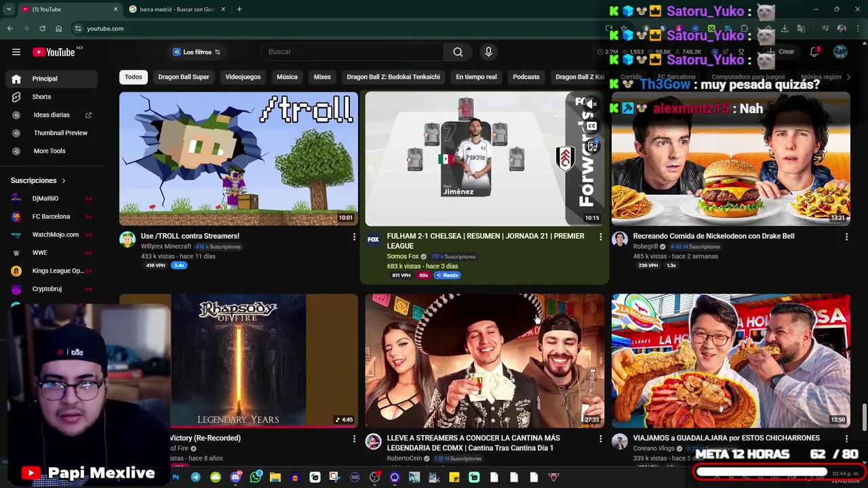Image resolution: width=868 pixels, height=488 pixels.
Task: Go back with the browser back arrow
Action: 9,28
